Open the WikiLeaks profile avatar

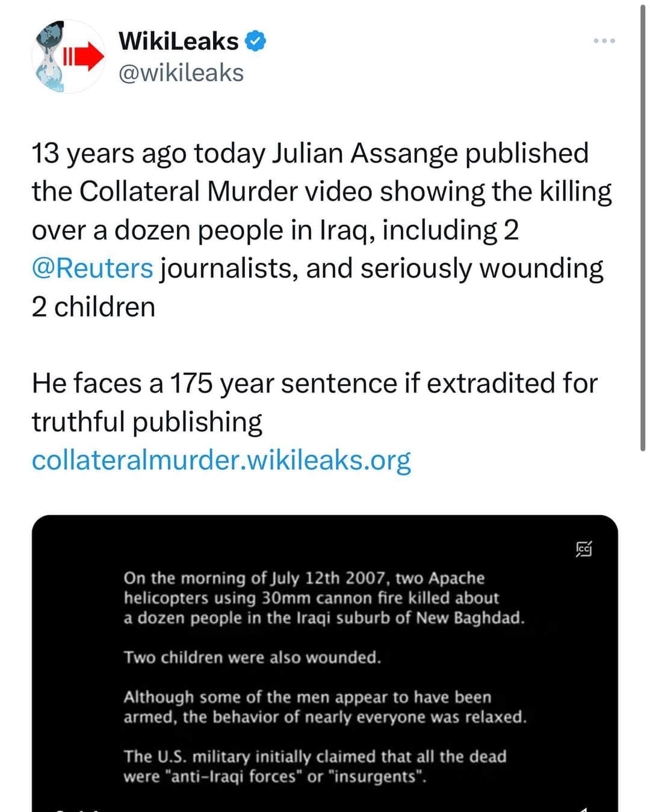[x=69, y=57]
